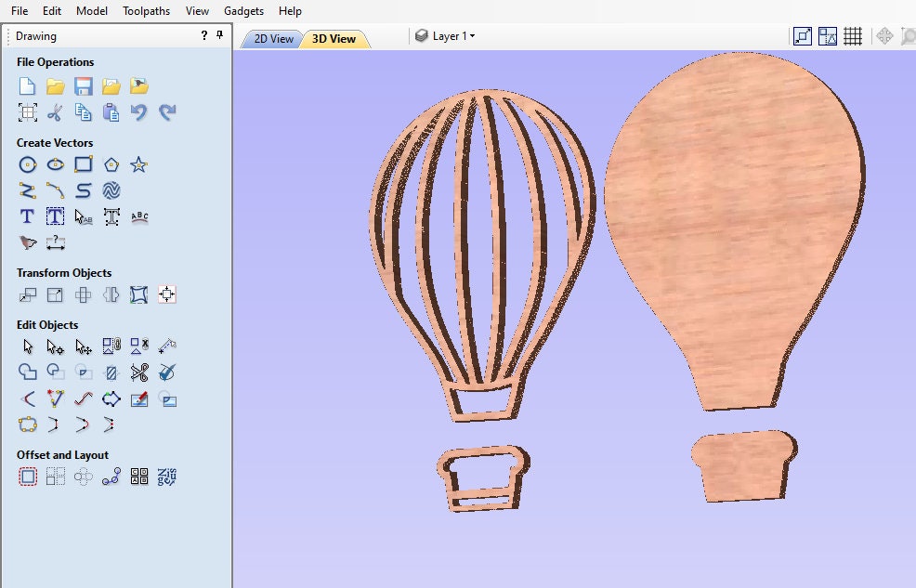
Task: Select the Draw Circle tool
Action: [x=27, y=164]
